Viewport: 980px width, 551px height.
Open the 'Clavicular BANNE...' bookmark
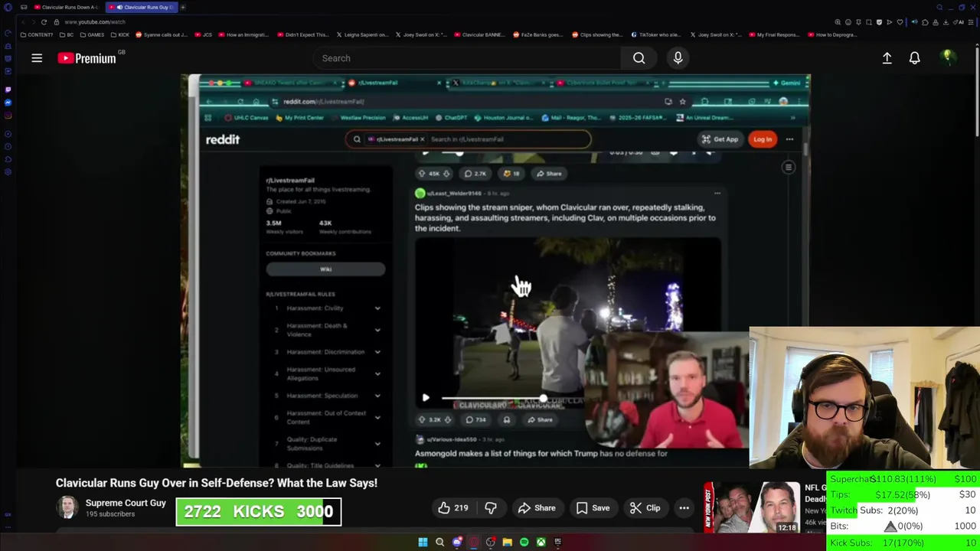click(x=480, y=34)
